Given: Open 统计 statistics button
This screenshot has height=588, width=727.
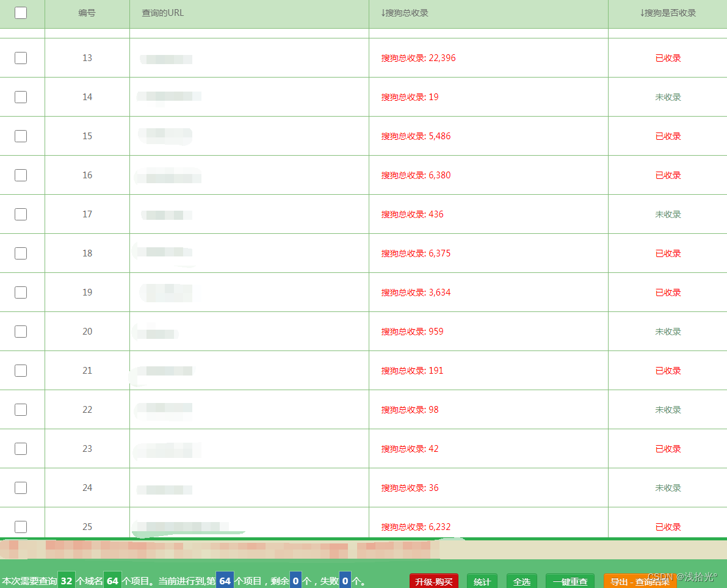Looking at the screenshot, I should click(482, 581).
